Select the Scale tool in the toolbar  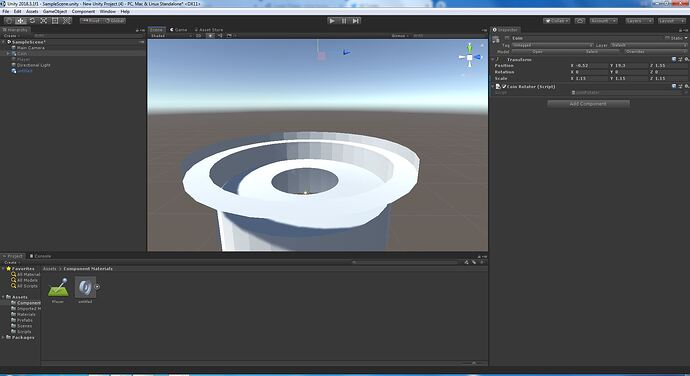pos(44,21)
